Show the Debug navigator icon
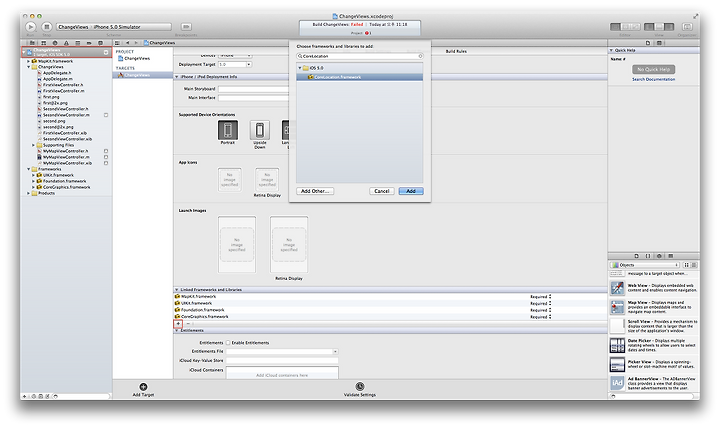The image size is (720, 428). (x=78, y=43)
